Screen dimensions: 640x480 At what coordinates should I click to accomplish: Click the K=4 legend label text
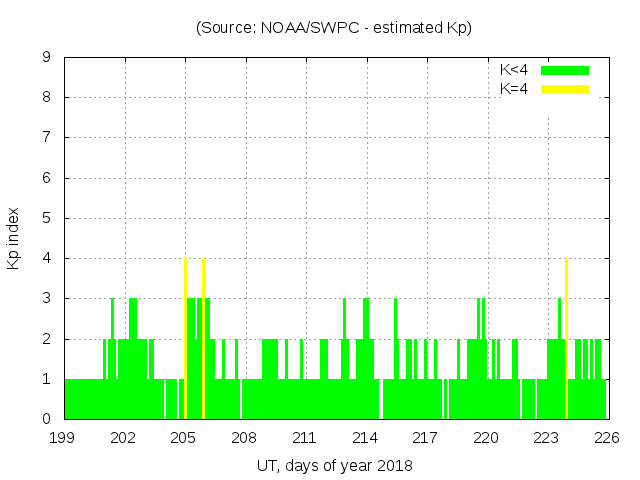514,89
